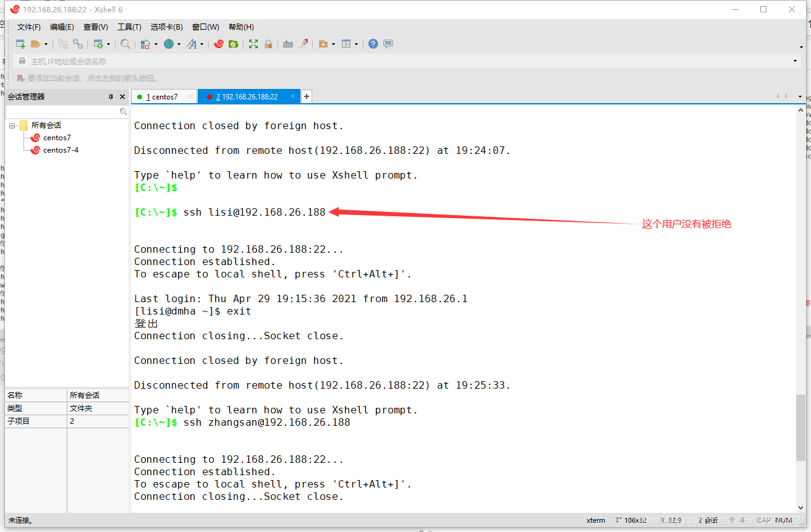Click the layout panes icon

346,44
